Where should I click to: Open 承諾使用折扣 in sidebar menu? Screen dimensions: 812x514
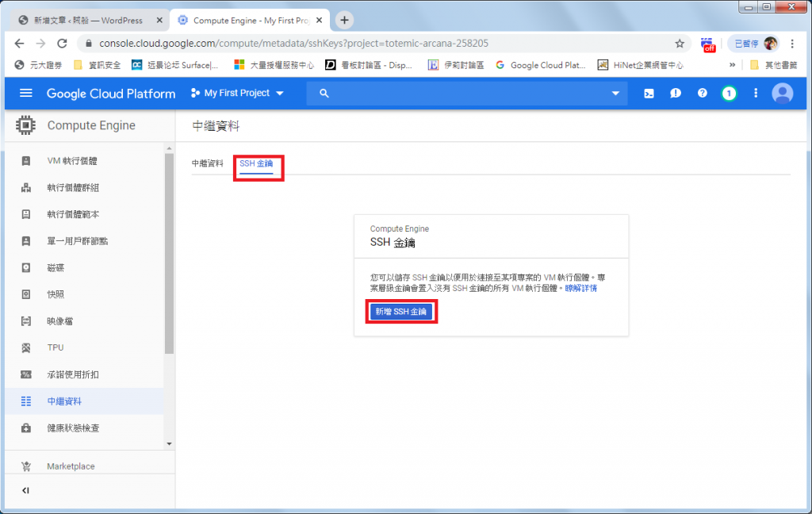[73, 374]
